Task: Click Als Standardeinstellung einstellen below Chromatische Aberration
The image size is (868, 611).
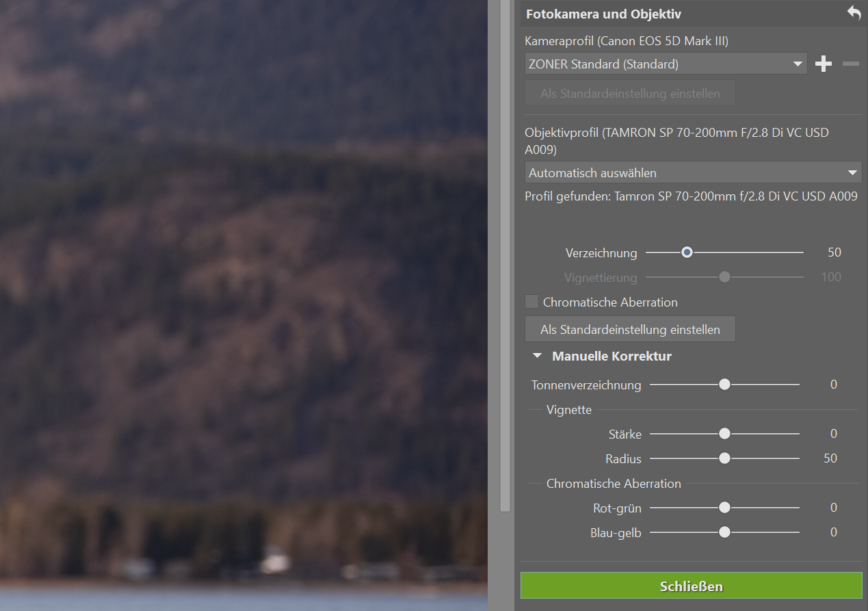Action: pos(630,329)
